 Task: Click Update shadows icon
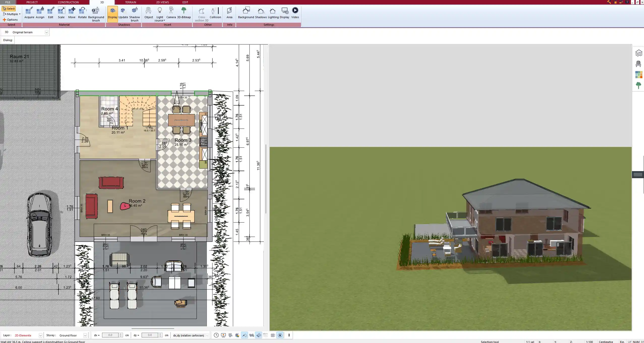123,13
